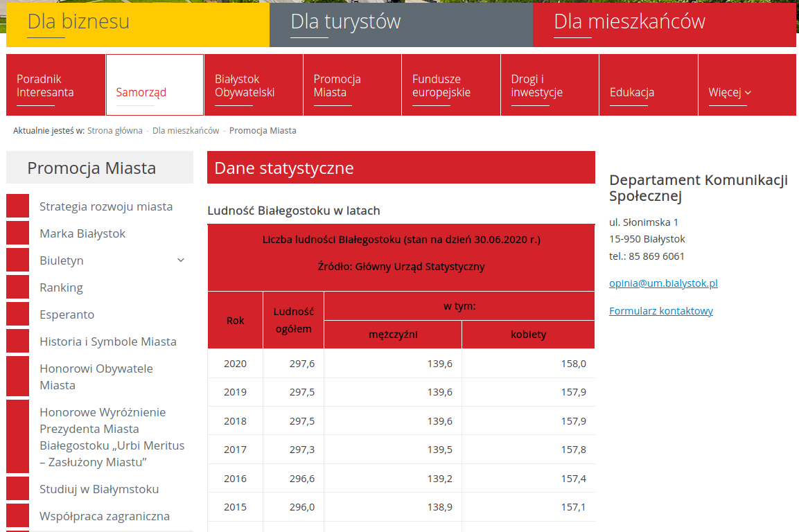Click the opinia@um.bialystok.pl email link
The image size is (799, 532).
[x=663, y=283]
